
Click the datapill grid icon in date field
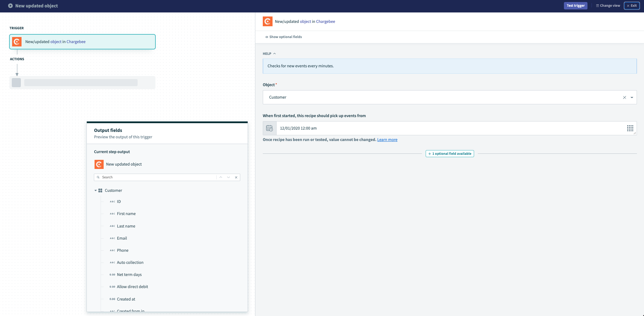coord(630,128)
